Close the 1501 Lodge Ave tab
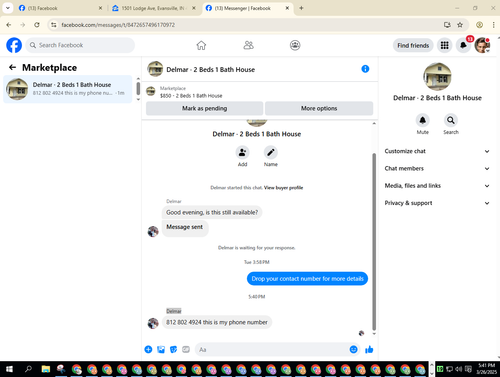Screen dimensions: 500x377 194,8
